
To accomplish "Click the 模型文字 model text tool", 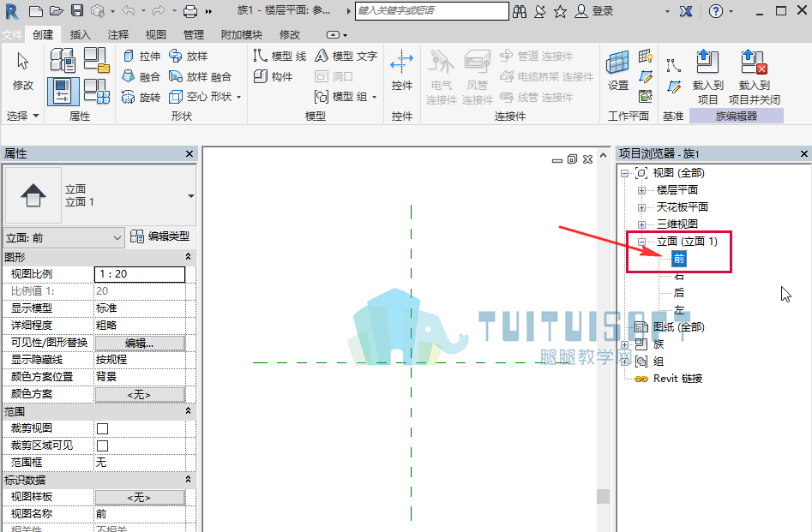I will (x=346, y=56).
